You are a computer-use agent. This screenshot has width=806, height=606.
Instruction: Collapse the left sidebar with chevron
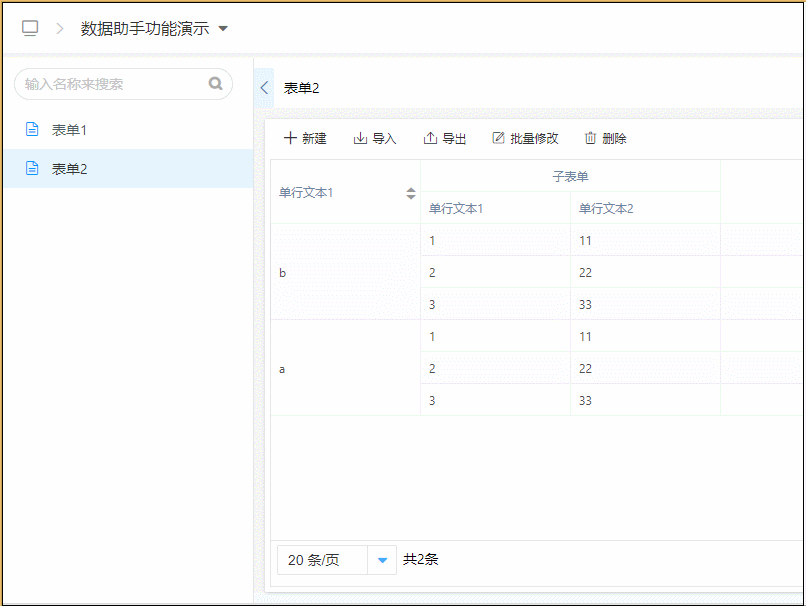264,88
